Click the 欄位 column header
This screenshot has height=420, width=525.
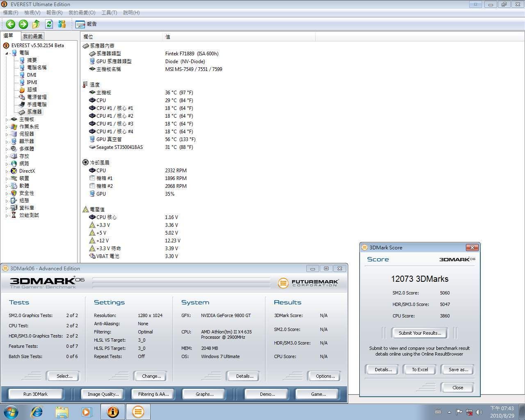point(121,37)
